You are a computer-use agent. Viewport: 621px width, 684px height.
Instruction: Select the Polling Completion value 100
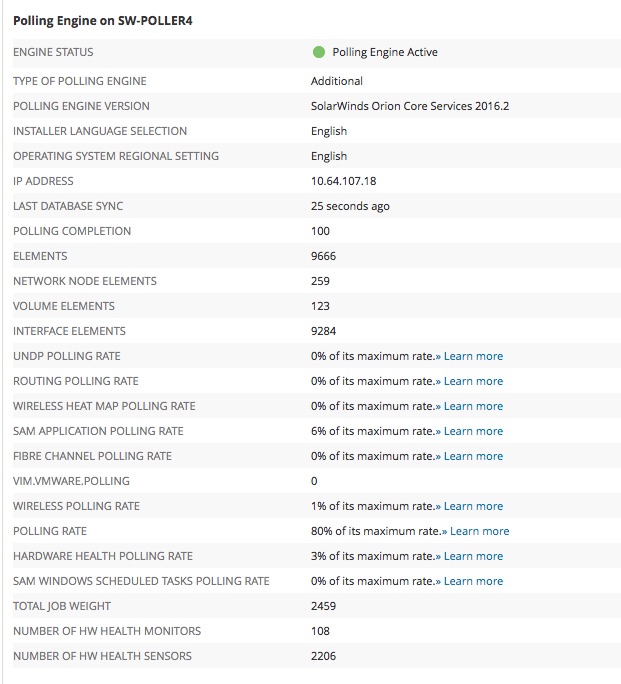point(320,231)
